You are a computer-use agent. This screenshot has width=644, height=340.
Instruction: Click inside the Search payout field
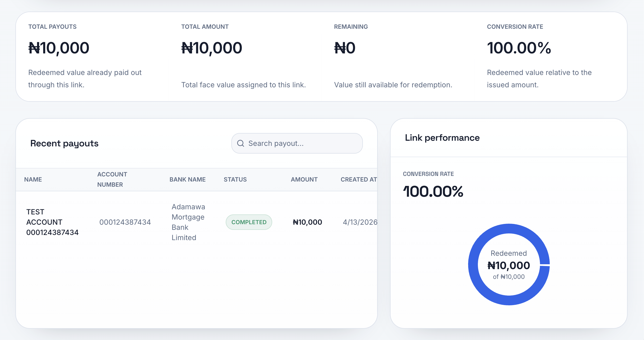click(x=295, y=143)
